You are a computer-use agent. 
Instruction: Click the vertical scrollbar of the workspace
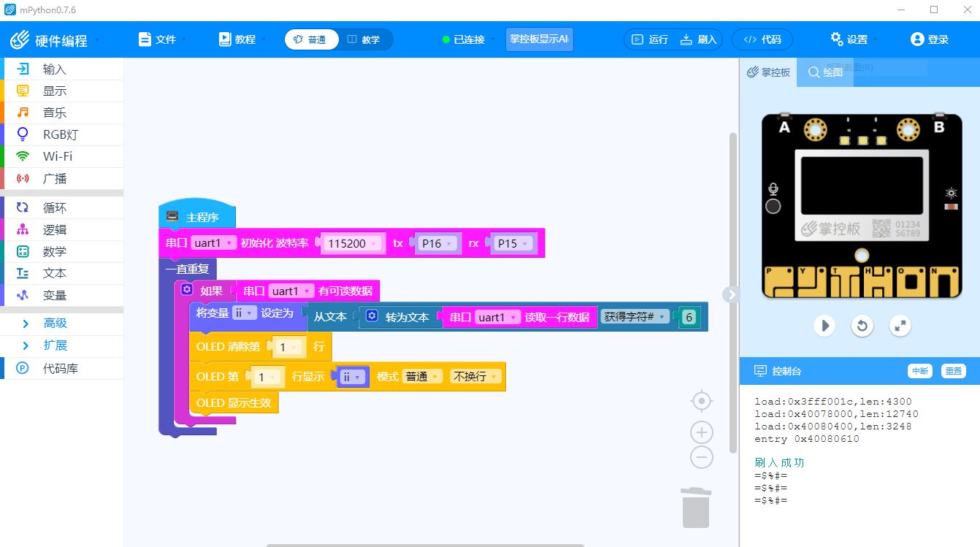733,292
